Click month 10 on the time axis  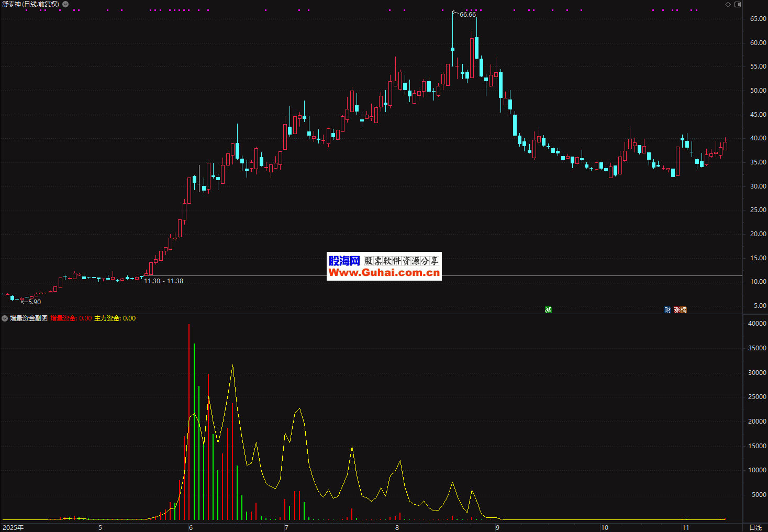pos(605,527)
